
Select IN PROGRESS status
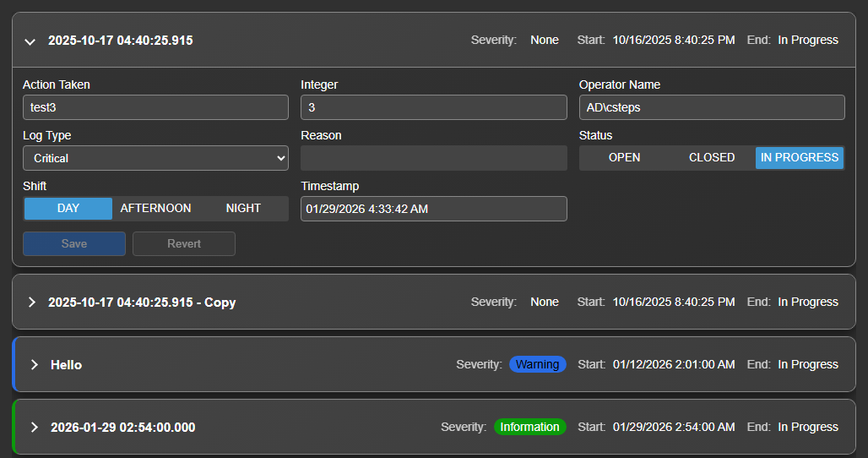click(800, 158)
